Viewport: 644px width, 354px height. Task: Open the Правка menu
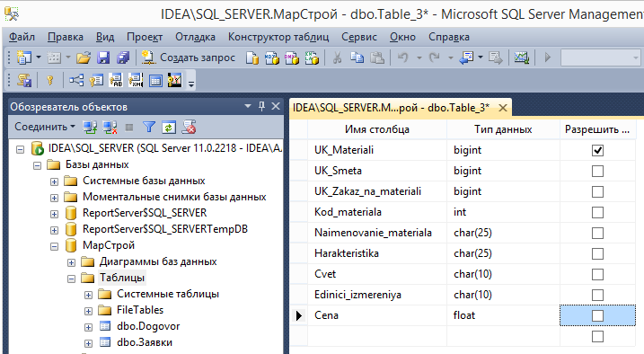pos(66,37)
